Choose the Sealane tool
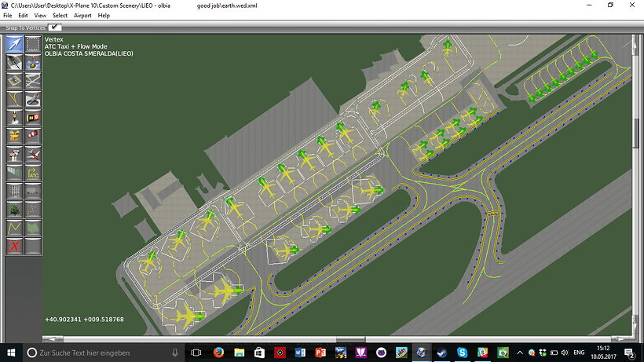Screen dimensions: 644x362 click(33, 62)
